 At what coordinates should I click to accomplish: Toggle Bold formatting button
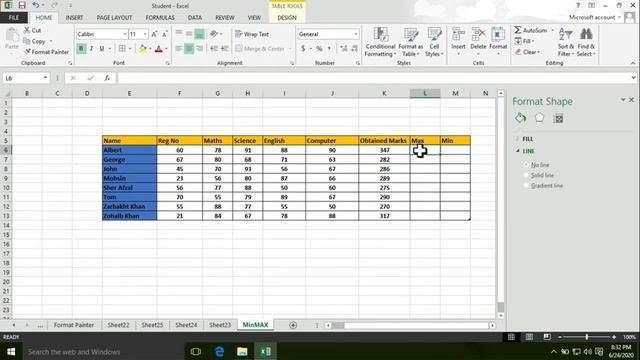click(x=81, y=49)
